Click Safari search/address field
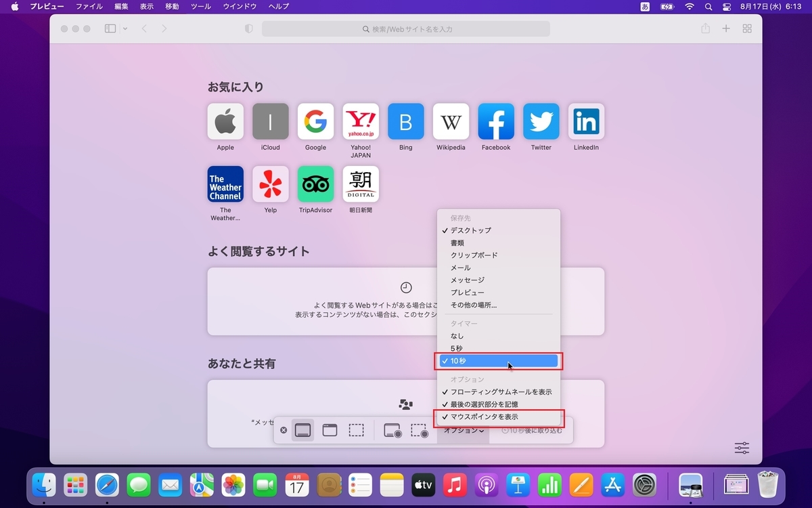Screen dimensions: 812x508 [406, 29]
